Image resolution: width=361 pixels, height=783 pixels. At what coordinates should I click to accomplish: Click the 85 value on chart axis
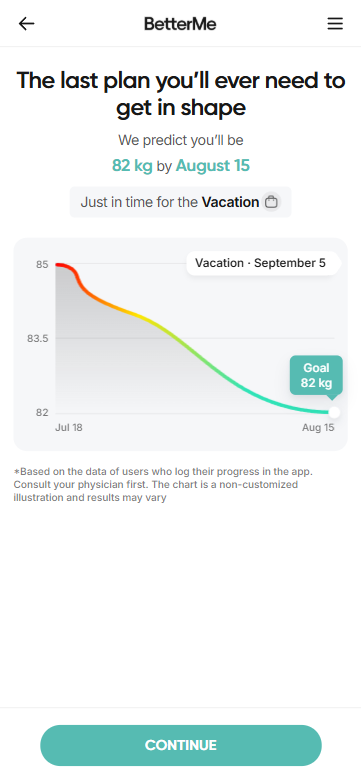tap(42, 264)
